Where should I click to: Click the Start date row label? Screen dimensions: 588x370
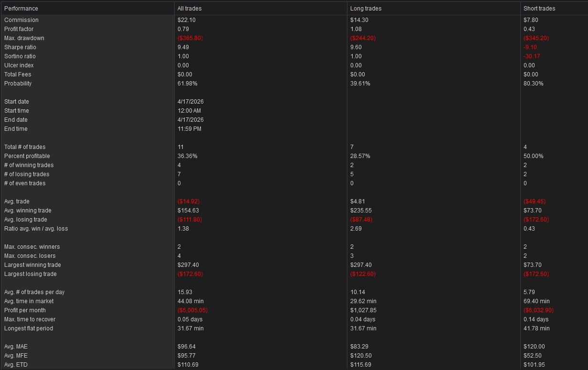(x=17, y=102)
